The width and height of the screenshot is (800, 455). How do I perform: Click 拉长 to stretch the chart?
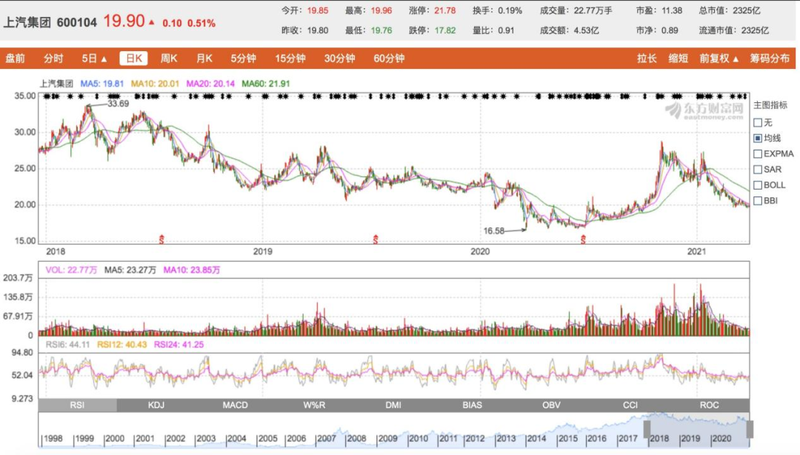pos(646,59)
